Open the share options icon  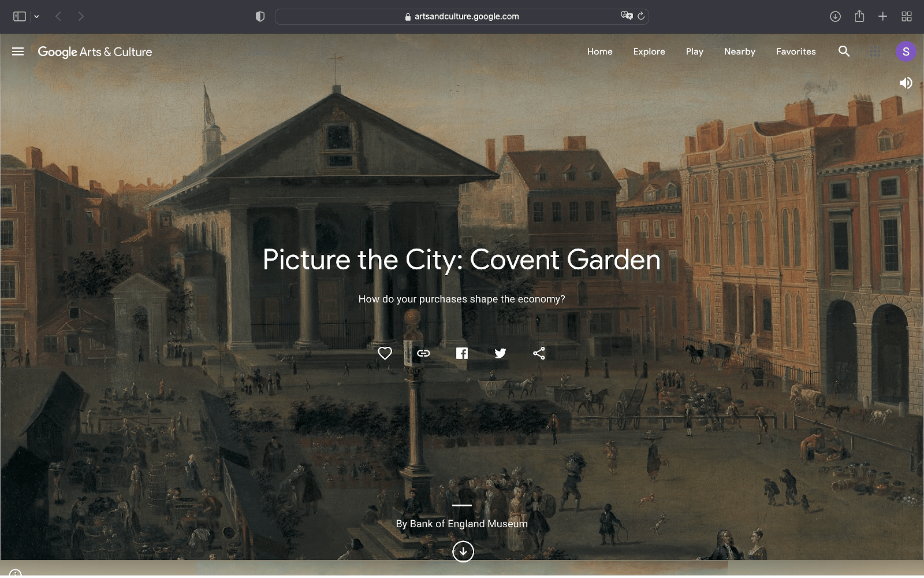click(x=539, y=353)
